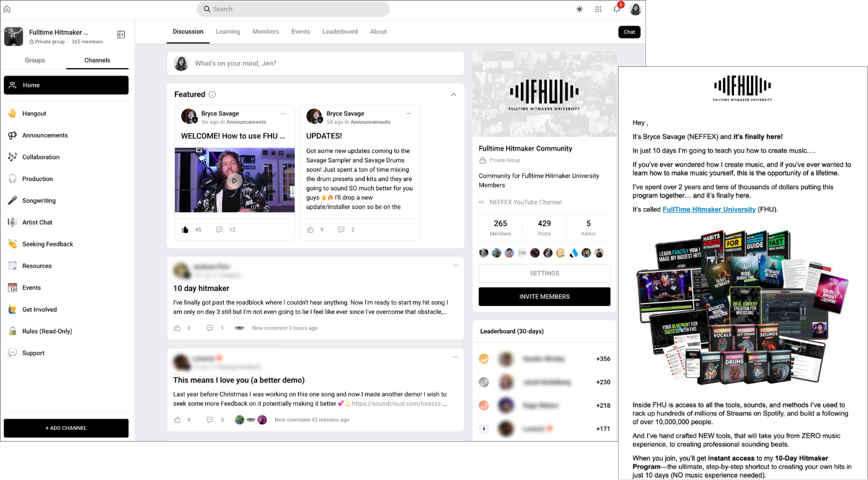Play the WELCOME How to use FHU video

tap(234, 180)
